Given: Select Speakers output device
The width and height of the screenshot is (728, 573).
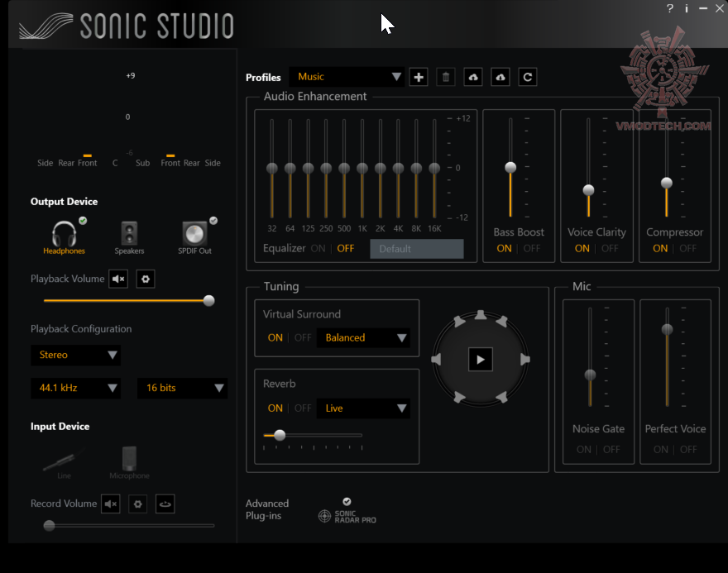Looking at the screenshot, I should (x=129, y=237).
